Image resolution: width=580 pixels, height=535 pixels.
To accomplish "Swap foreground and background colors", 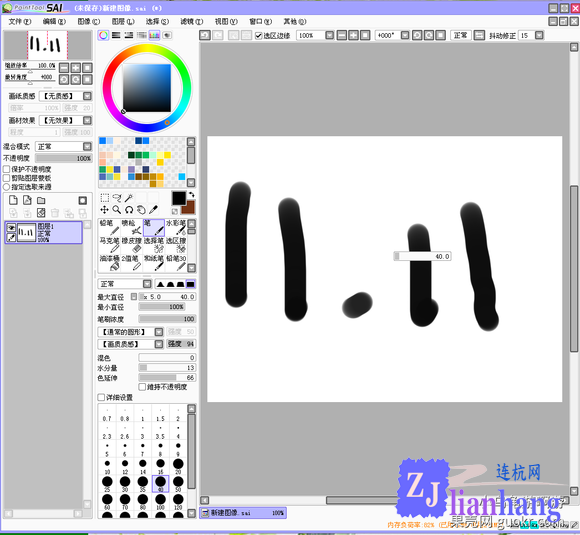I will pyautogui.click(x=192, y=194).
